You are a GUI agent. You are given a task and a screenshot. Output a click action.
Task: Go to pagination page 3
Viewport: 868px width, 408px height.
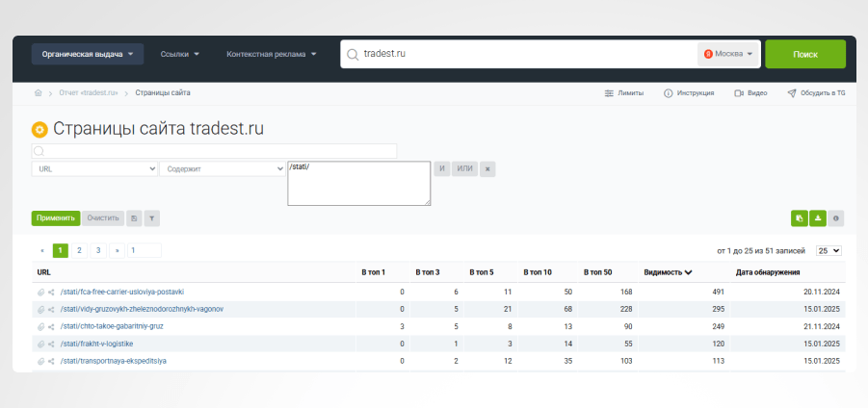pyautogui.click(x=98, y=251)
